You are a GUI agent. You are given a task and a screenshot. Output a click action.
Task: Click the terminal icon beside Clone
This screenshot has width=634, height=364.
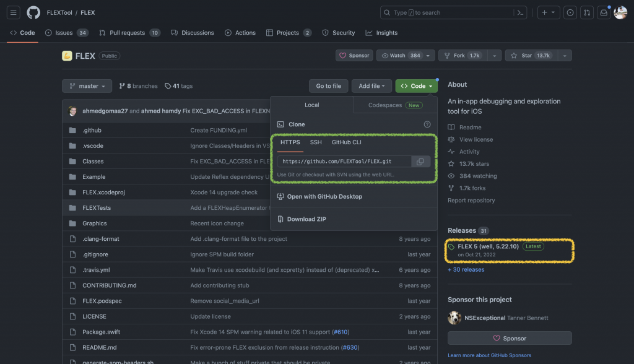[280, 124]
